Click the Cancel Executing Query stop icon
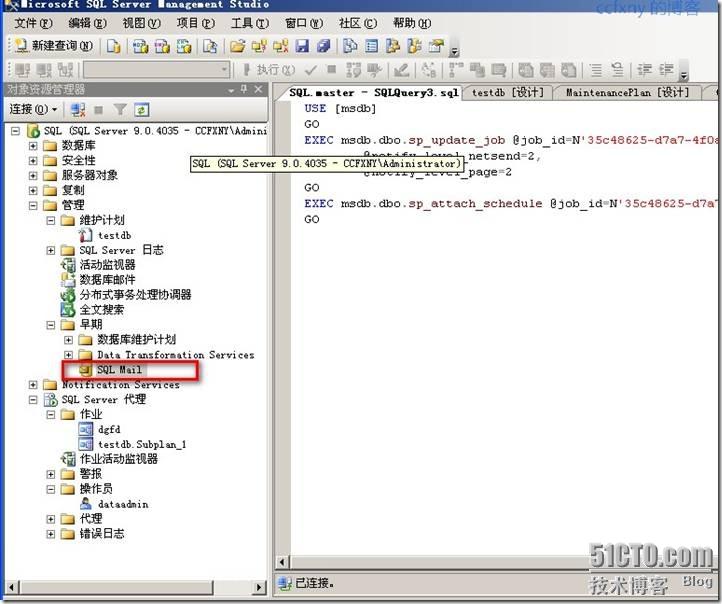The width and height of the screenshot is (722, 604). tap(332, 70)
